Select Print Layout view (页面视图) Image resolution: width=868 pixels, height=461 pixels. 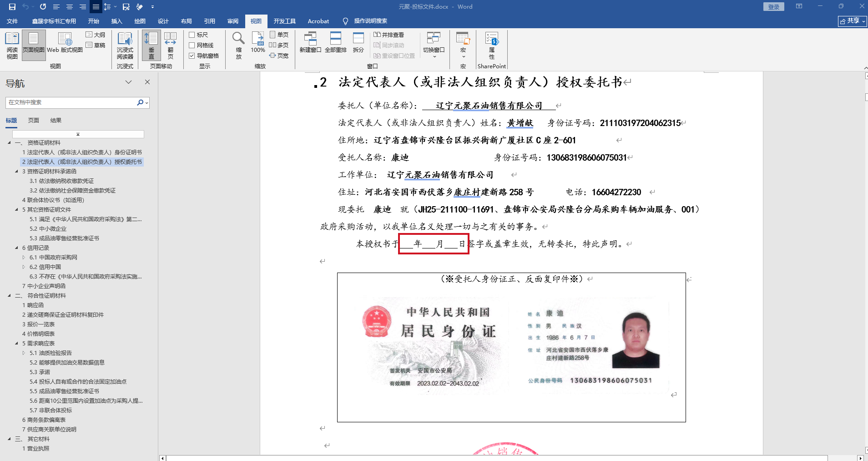(x=34, y=46)
